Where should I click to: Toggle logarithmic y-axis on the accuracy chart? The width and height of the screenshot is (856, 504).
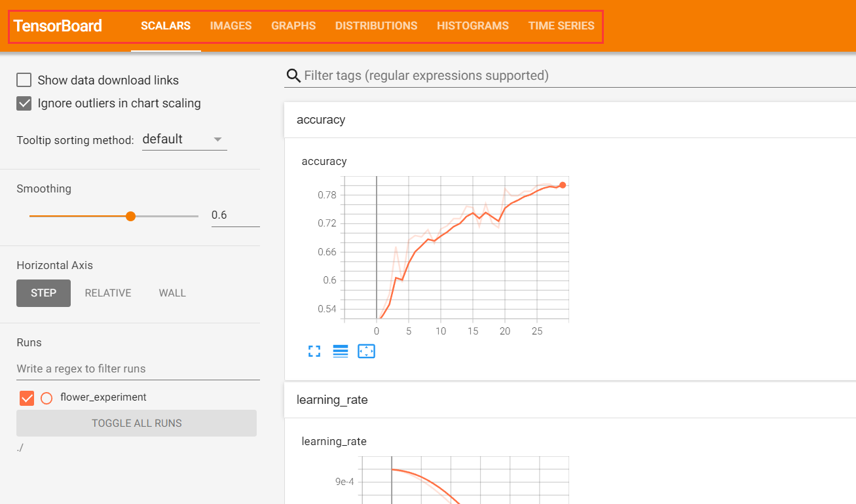pos(340,351)
